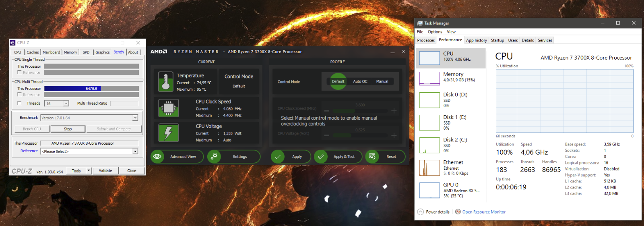Open the CPU tab in CPU-Z

point(18,52)
